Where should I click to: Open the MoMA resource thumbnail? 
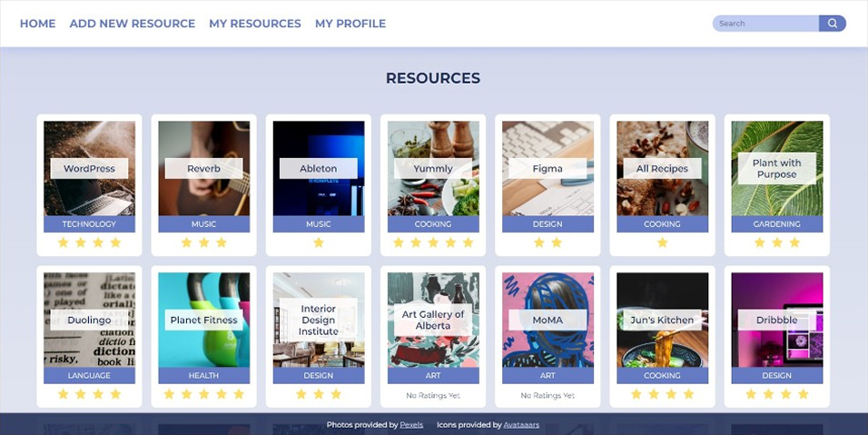click(x=547, y=320)
